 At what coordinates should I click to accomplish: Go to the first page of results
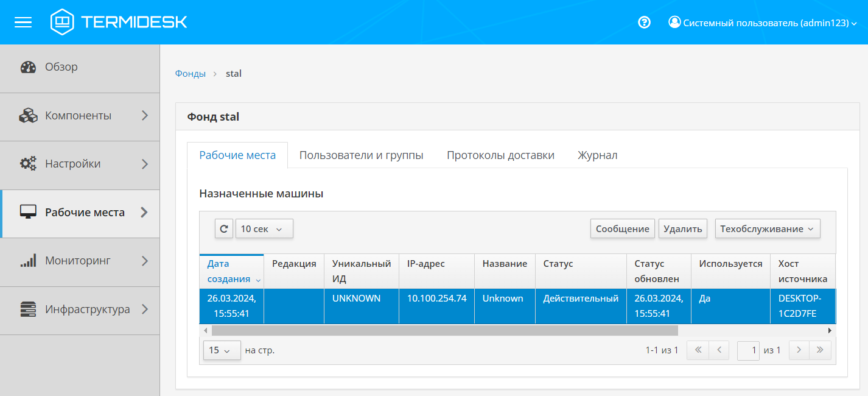tap(698, 350)
